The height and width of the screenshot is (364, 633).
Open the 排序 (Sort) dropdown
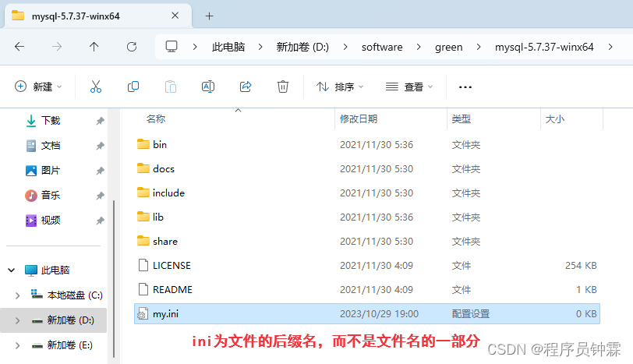(340, 87)
